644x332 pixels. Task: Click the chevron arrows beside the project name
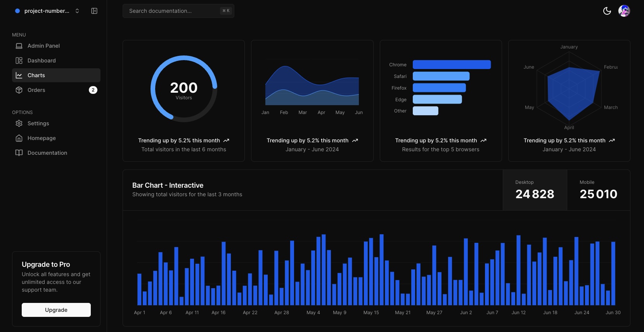click(x=77, y=11)
